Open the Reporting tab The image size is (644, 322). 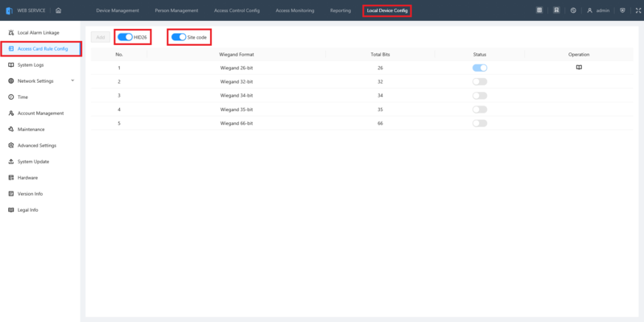point(341,10)
